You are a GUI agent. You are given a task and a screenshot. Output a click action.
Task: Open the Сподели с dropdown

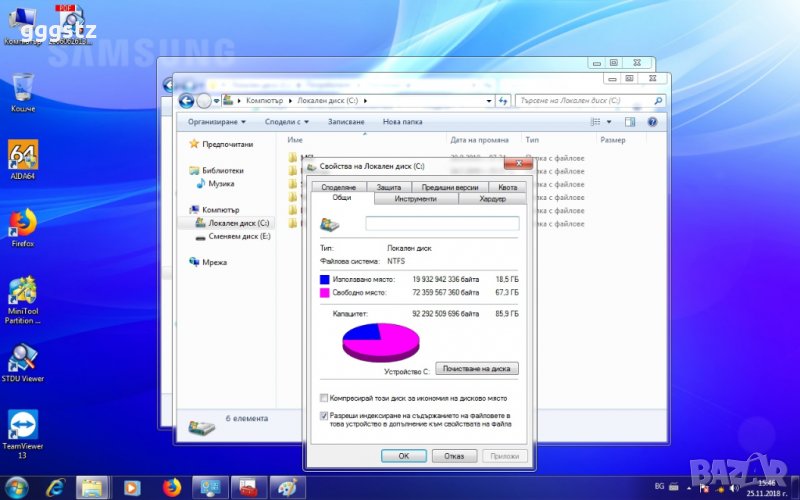(x=287, y=122)
